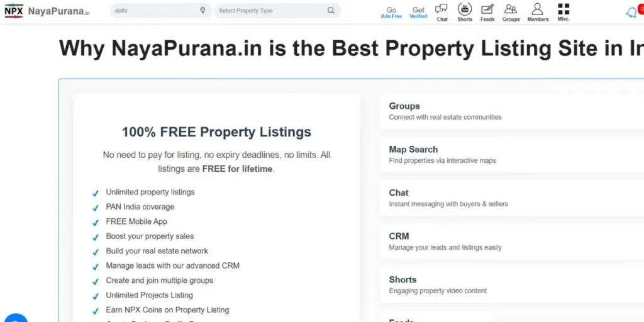Viewport: 644px width, 322px height.
Task: Open the Select Property Type field
Action: [277, 11]
